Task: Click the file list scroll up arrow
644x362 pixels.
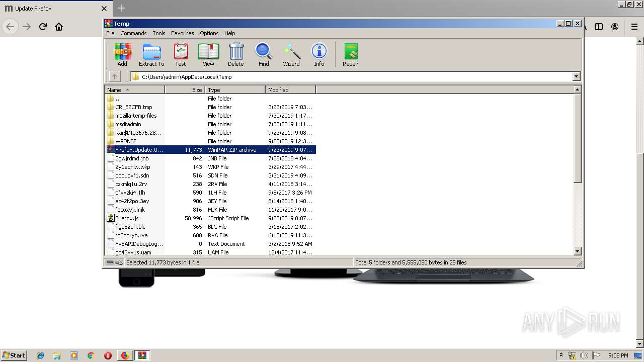Action: click(x=578, y=89)
